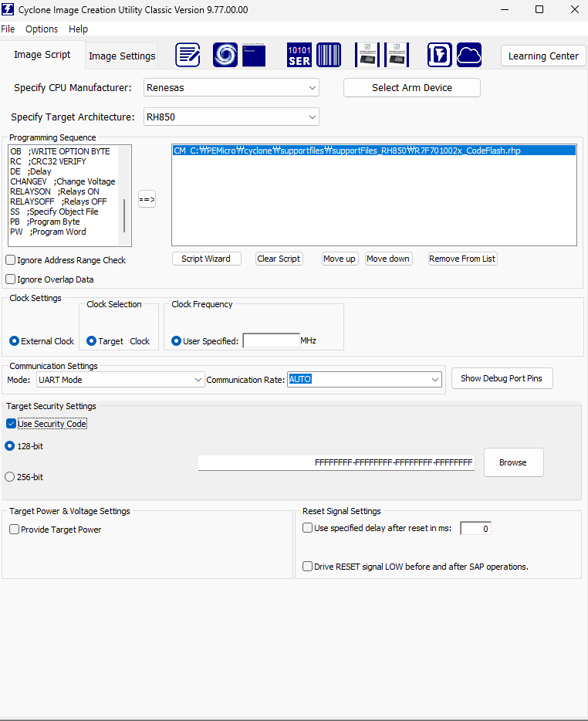Open the first Cyclone manual icon

click(x=367, y=55)
